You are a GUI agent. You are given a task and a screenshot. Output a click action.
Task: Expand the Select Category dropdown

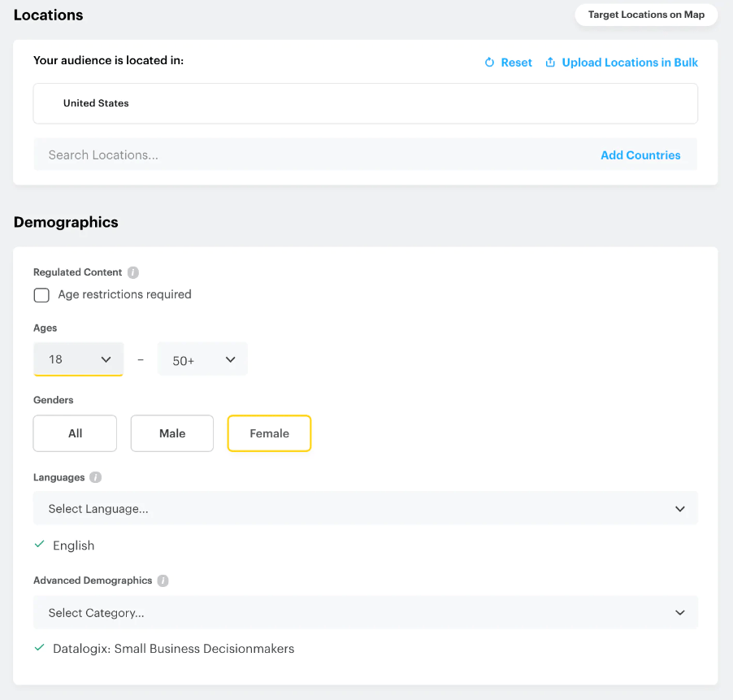(365, 612)
